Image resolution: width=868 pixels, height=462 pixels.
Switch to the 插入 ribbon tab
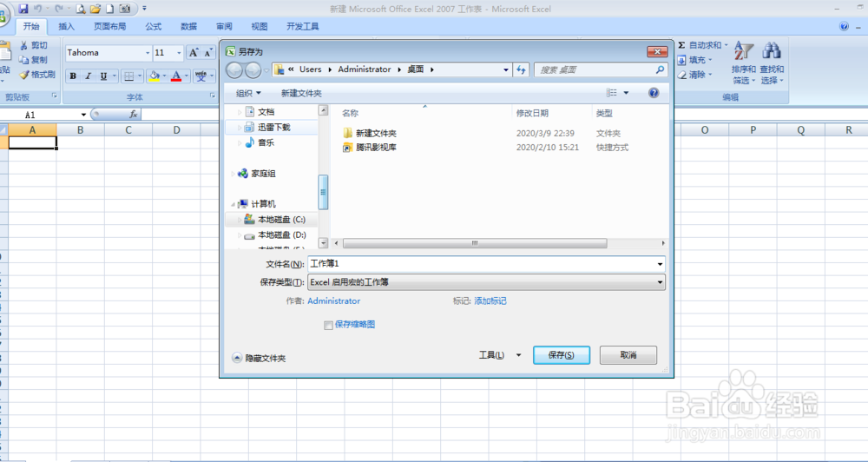(67, 27)
